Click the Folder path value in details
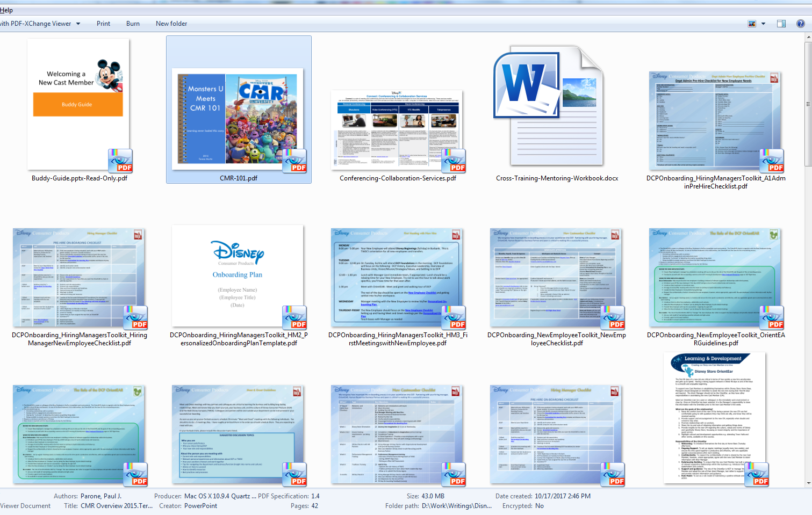 pos(457,506)
